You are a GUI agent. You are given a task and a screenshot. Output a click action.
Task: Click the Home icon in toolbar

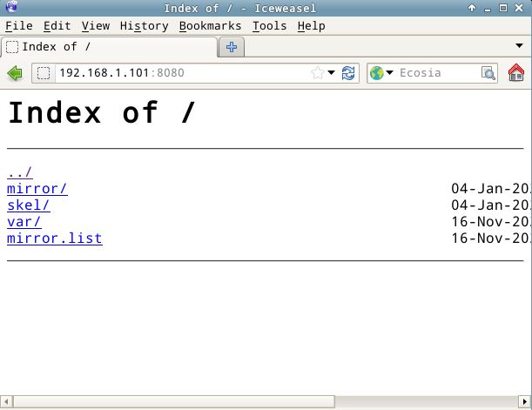coord(515,73)
